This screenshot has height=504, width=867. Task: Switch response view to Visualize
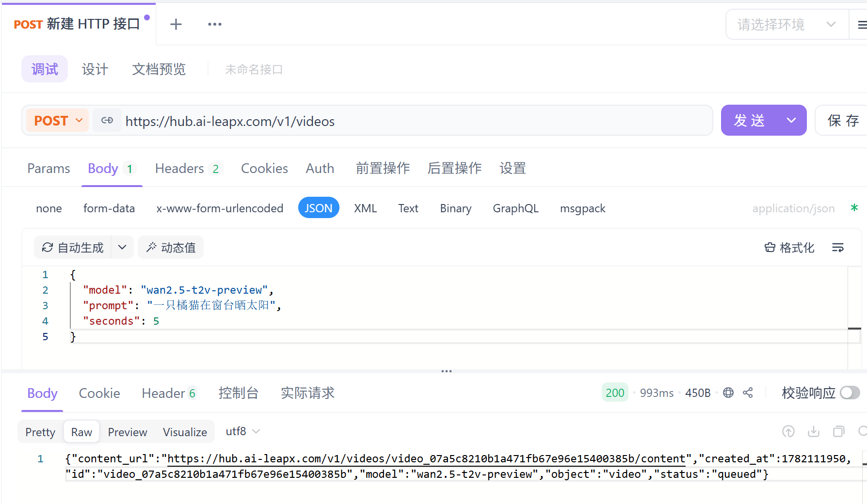pos(185,432)
